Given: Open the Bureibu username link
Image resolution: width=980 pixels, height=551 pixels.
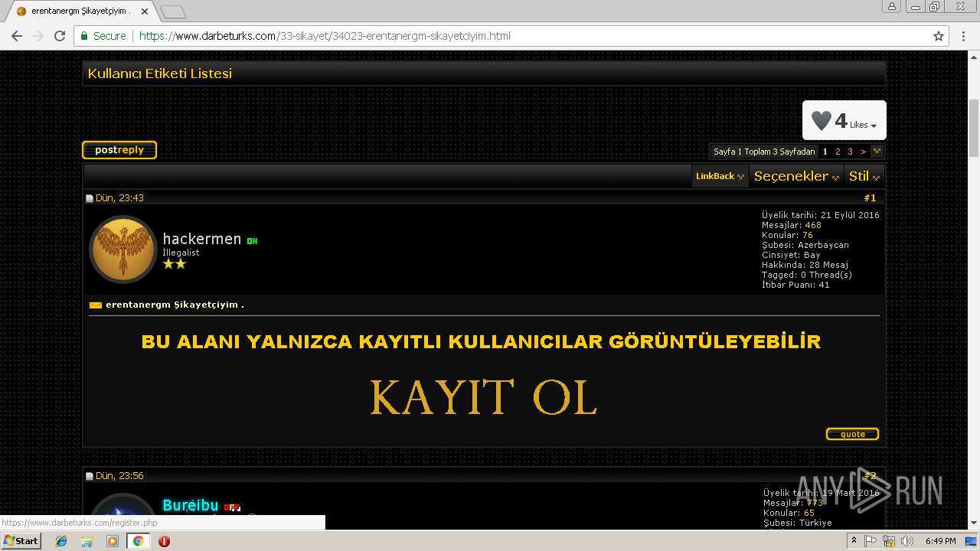Looking at the screenshot, I should (x=191, y=506).
